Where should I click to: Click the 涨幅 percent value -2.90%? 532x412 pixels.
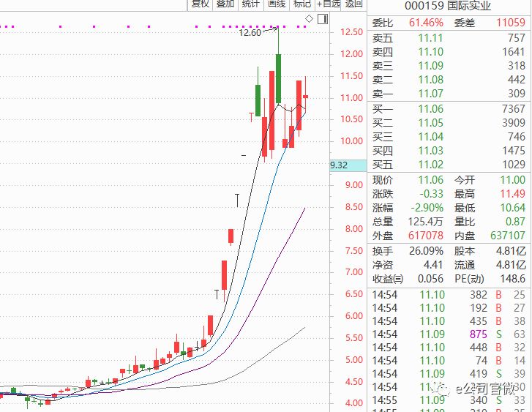[x=427, y=208]
